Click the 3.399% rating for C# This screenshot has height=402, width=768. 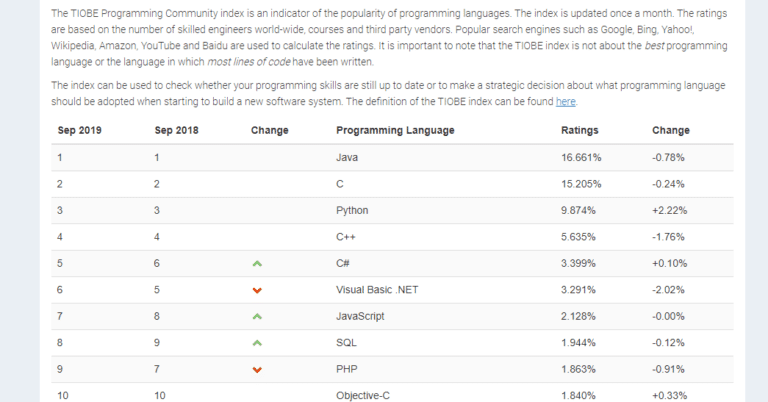tap(578, 263)
